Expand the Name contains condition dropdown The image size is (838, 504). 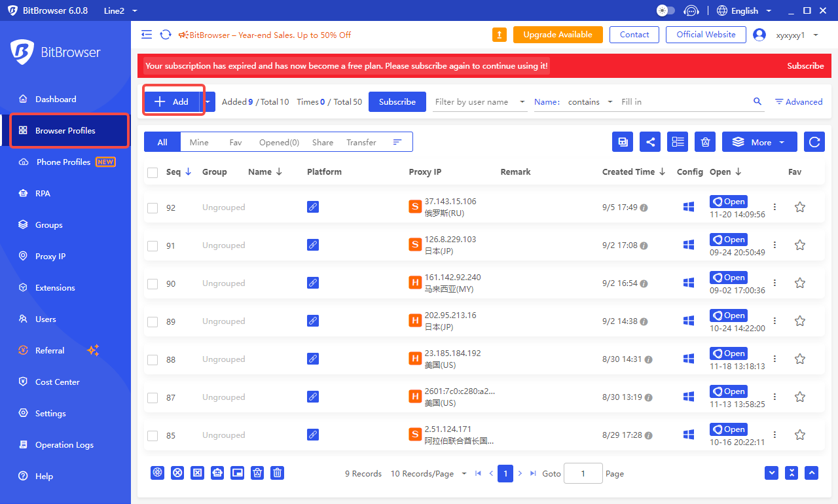[590, 101]
